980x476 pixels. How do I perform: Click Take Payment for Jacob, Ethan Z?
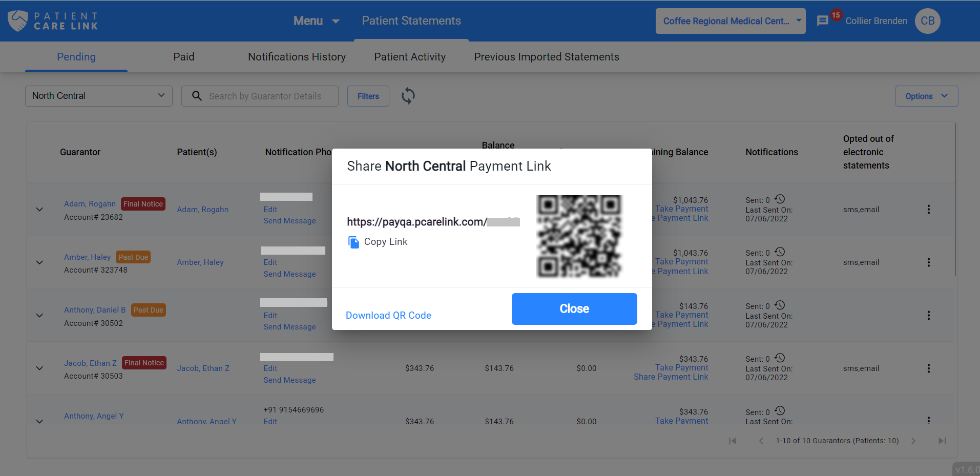click(682, 368)
